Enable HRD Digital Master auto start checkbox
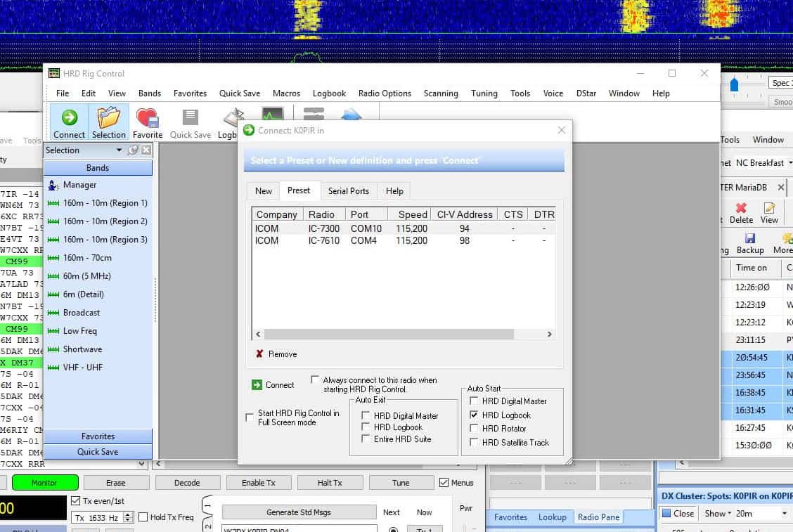Image resolution: width=793 pixels, height=532 pixels. [475, 401]
